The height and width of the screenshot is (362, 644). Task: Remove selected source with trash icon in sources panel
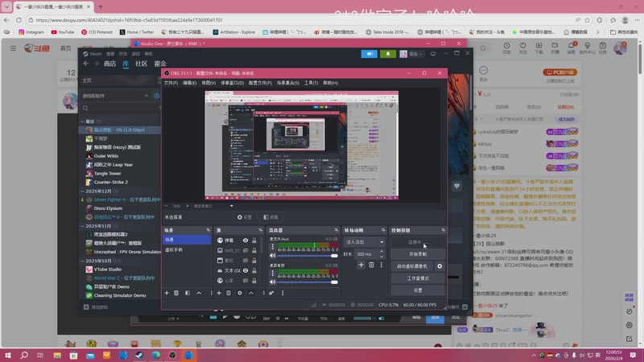(229, 293)
